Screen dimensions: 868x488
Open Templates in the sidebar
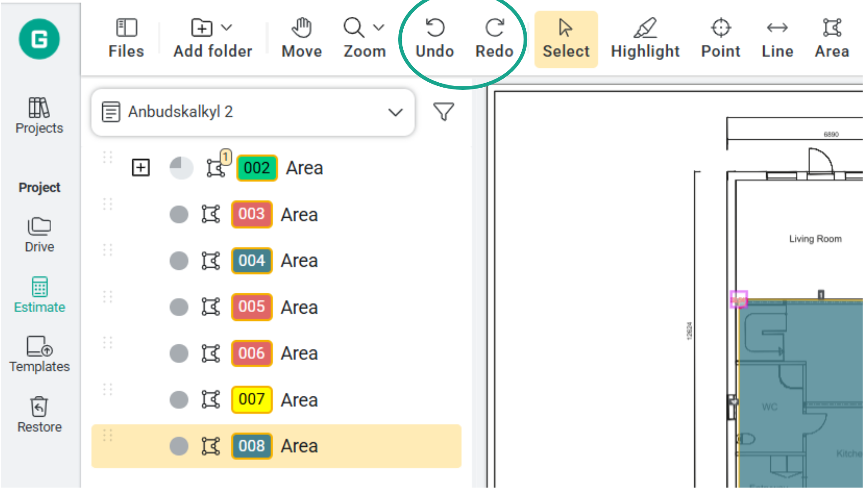pyautogui.click(x=39, y=354)
